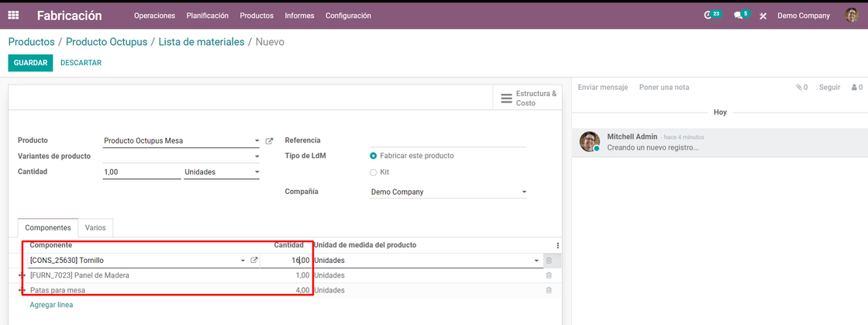868x325 pixels.
Task: Delete the Patas para mesa line
Action: (x=549, y=290)
